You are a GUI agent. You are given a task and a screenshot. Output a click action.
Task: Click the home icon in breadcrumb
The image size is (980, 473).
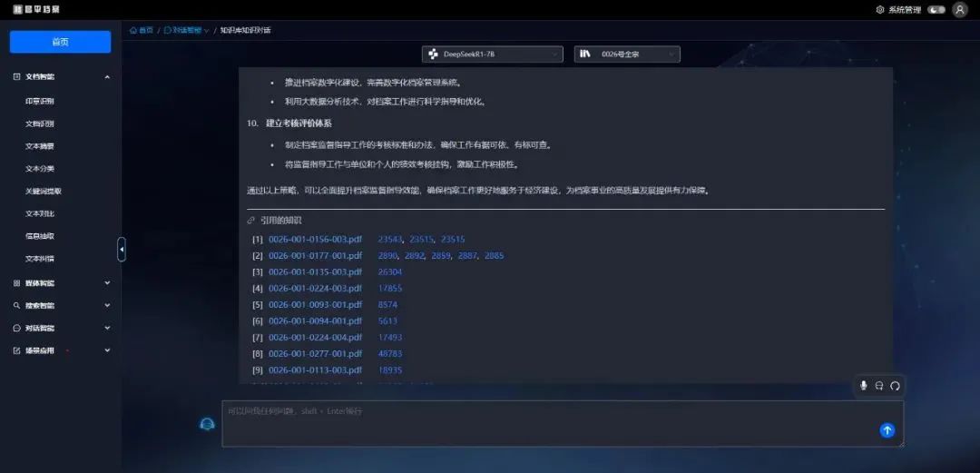[x=134, y=30]
